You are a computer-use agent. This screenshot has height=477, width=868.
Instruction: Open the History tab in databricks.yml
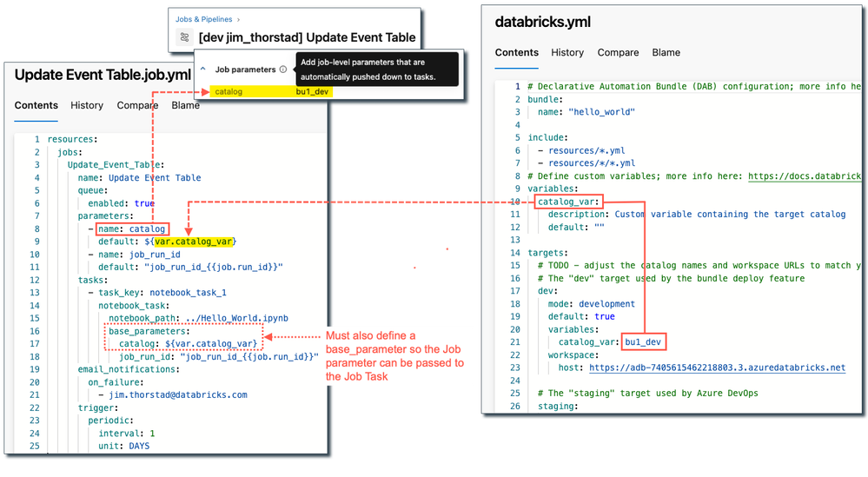pos(567,52)
